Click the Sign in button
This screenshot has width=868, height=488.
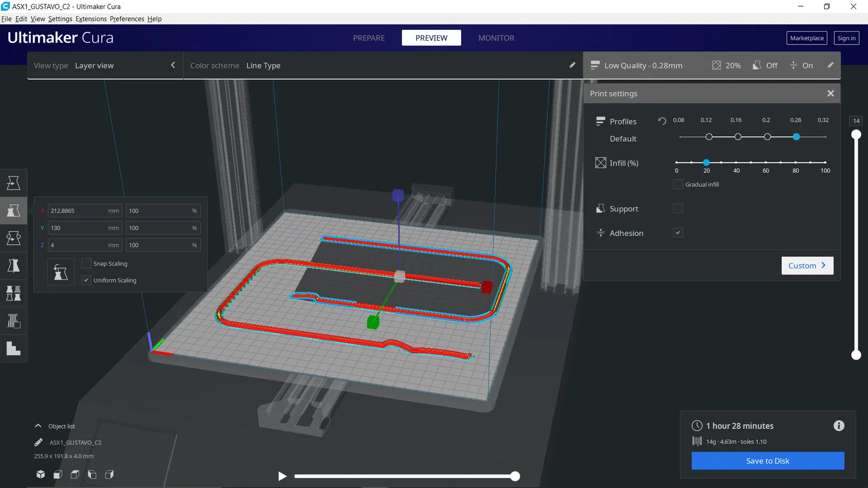coord(846,38)
